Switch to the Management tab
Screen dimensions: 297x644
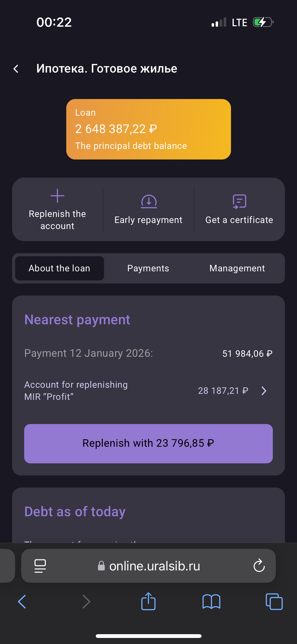tap(237, 268)
